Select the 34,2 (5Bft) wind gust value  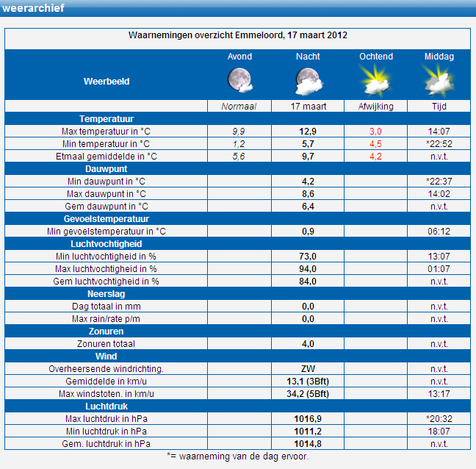click(308, 394)
